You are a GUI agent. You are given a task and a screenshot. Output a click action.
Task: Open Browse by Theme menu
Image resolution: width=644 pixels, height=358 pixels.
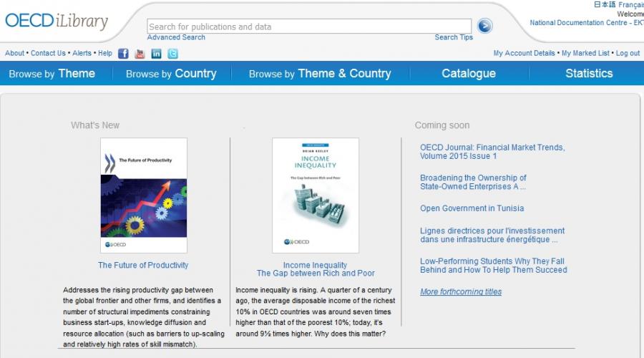click(52, 74)
